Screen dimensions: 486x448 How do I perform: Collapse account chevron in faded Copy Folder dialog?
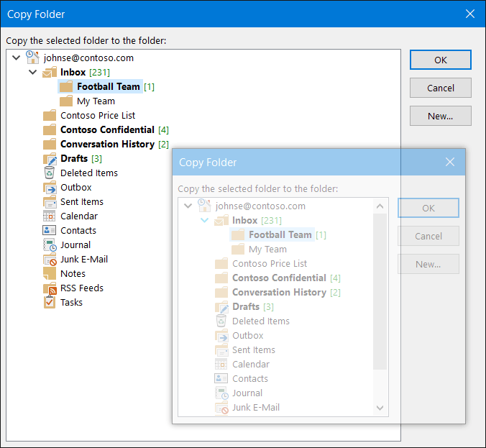[x=188, y=206]
